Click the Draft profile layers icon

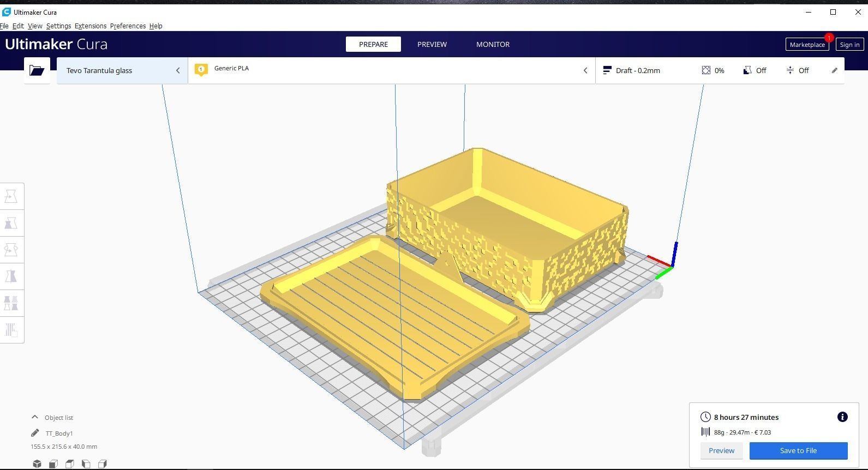(x=607, y=70)
